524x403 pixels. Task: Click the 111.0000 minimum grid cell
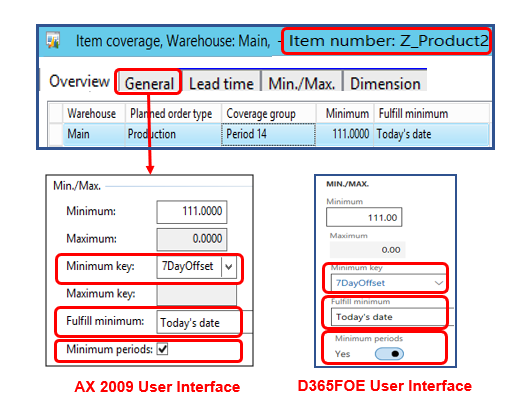(x=345, y=134)
